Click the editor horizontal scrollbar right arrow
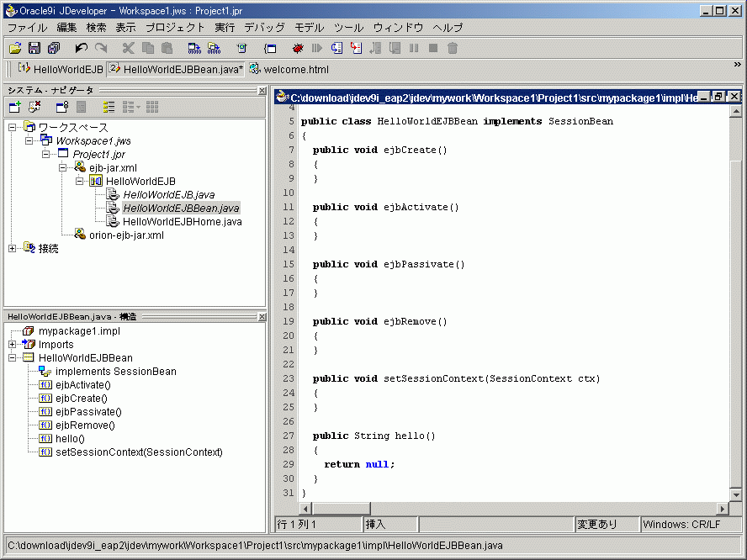Image resolution: width=747 pixels, height=560 pixels. click(x=723, y=508)
